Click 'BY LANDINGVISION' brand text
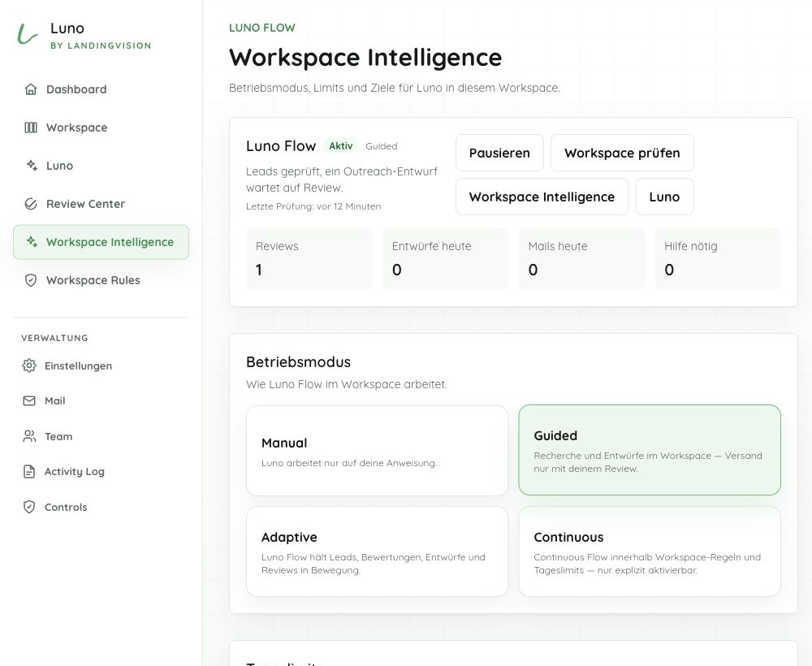Image resolution: width=812 pixels, height=666 pixels. 101,45
